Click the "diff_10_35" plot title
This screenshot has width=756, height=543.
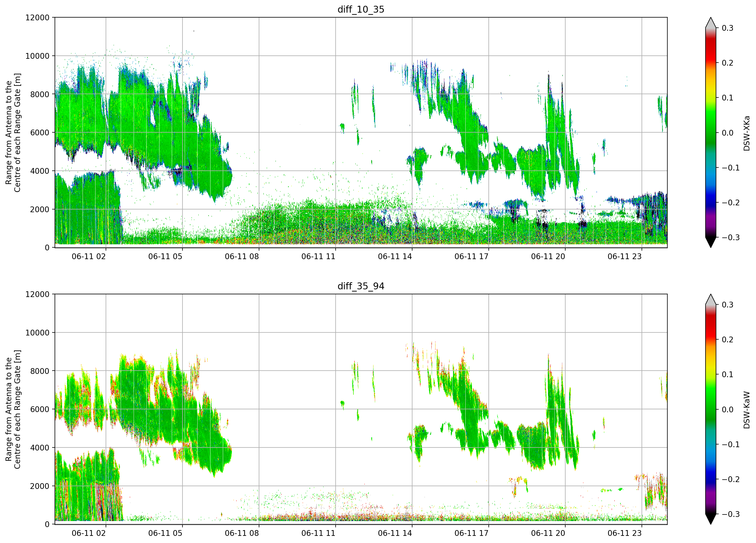[x=361, y=9]
